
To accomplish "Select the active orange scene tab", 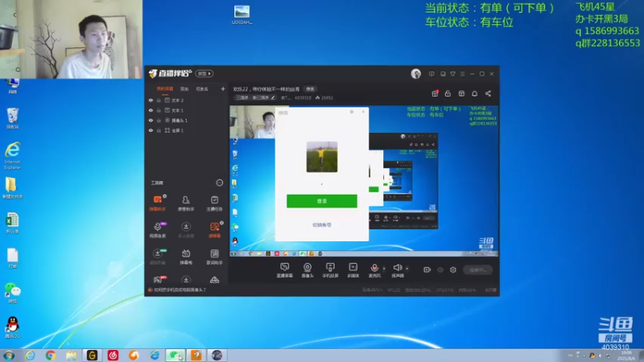I will click(x=165, y=88).
